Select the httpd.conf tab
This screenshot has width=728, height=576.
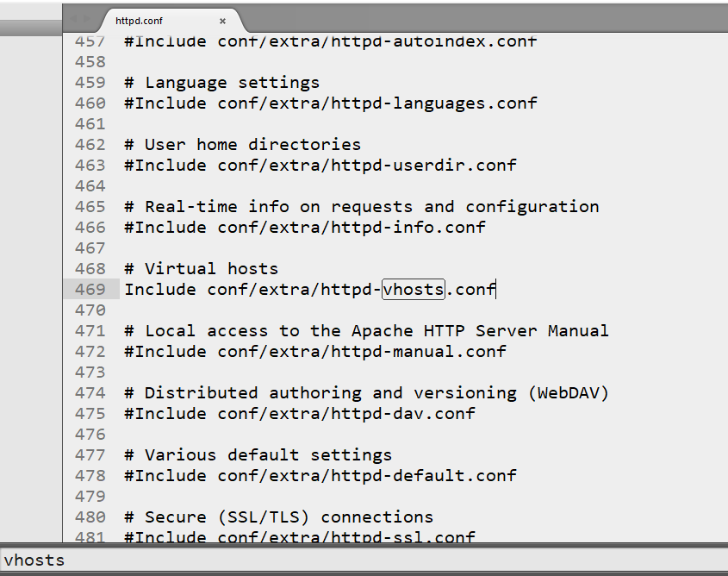[x=139, y=21]
